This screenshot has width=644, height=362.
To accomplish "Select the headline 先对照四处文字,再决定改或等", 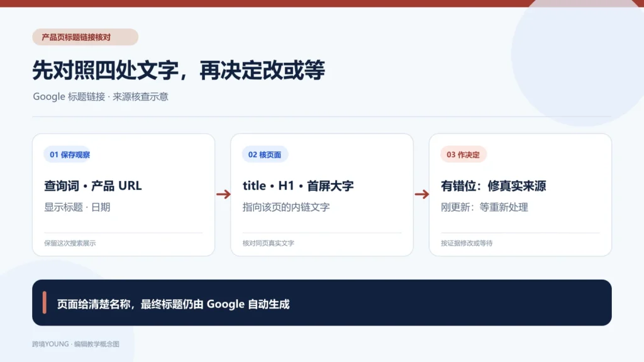I will point(179,70).
